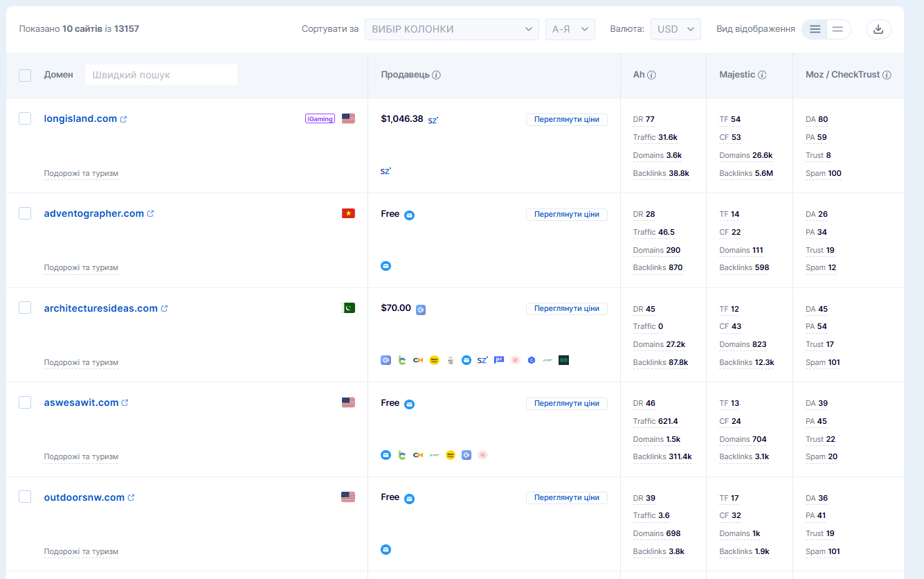
Task: Open the outdoorsnw.com domain link
Action: coord(84,497)
